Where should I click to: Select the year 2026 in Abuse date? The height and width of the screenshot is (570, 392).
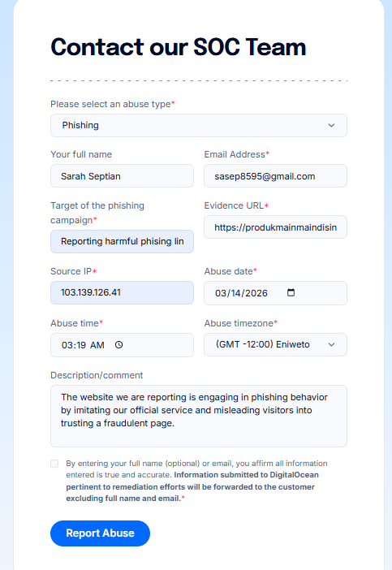tap(256, 293)
